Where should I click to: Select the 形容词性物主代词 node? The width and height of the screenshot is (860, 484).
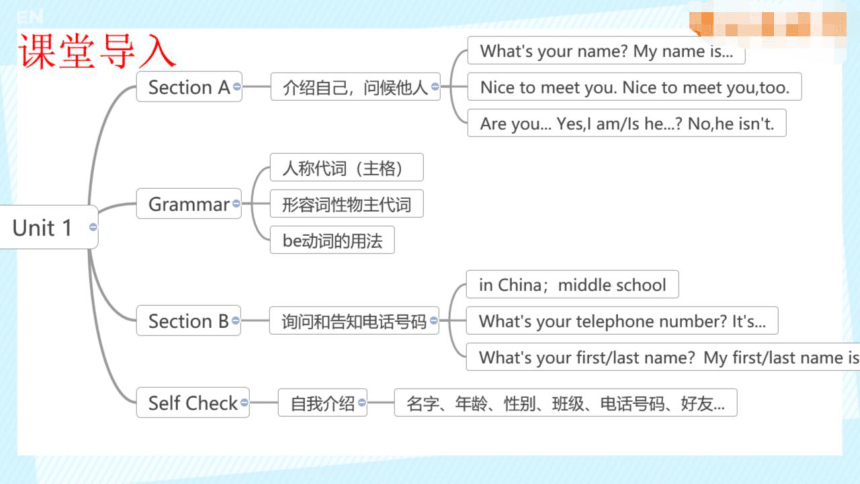tap(347, 204)
